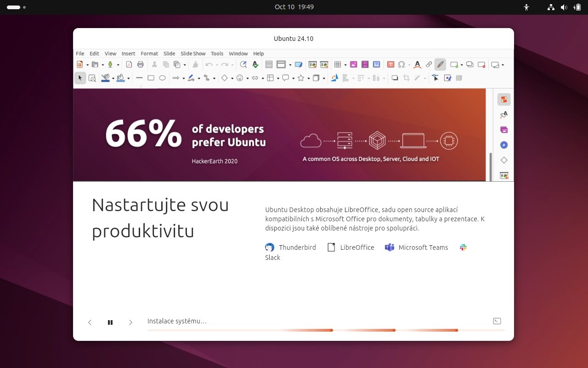Image resolution: width=588 pixels, height=368 pixels.
Task: Click the Insert Hyperlink chain icon
Action: coord(429,64)
